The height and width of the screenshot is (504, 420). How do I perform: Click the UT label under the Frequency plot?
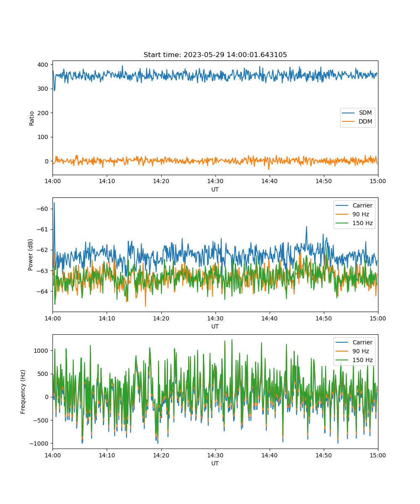[x=215, y=463]
